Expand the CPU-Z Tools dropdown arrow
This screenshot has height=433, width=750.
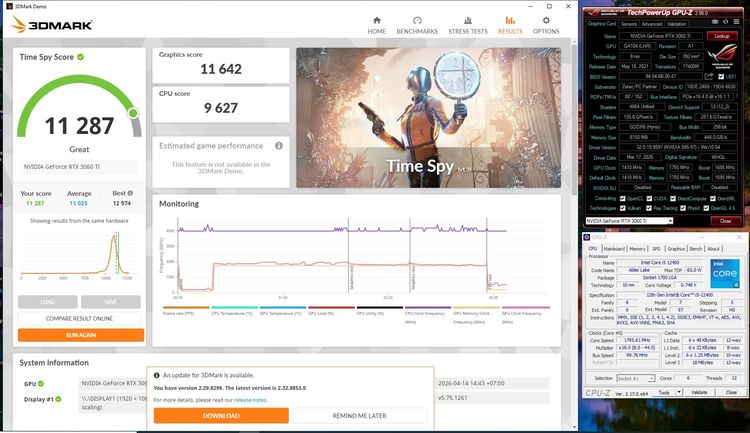coord(679,392)
